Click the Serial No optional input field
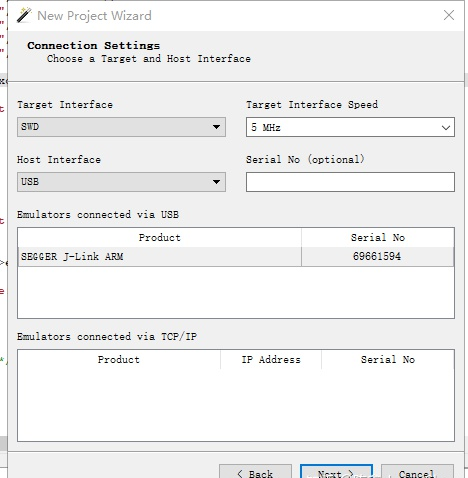The width and height of the screenshot is (468, 478). [x=350, y=182]
